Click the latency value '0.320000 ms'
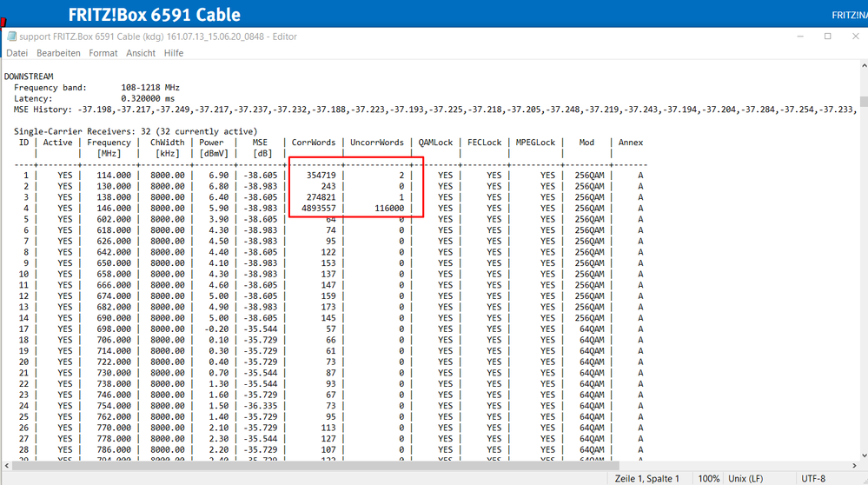The height and width of the screenshot is (485, 868). pos(148,98)
